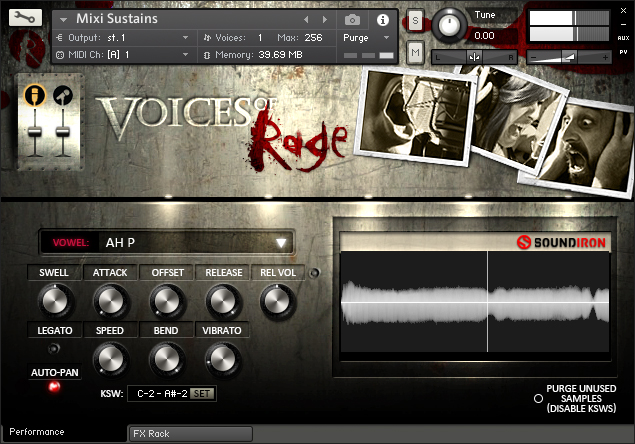Viewport: 635px width, 444px height.
Task: Show the instrument info icon
Action: click(x=382, y=19)
